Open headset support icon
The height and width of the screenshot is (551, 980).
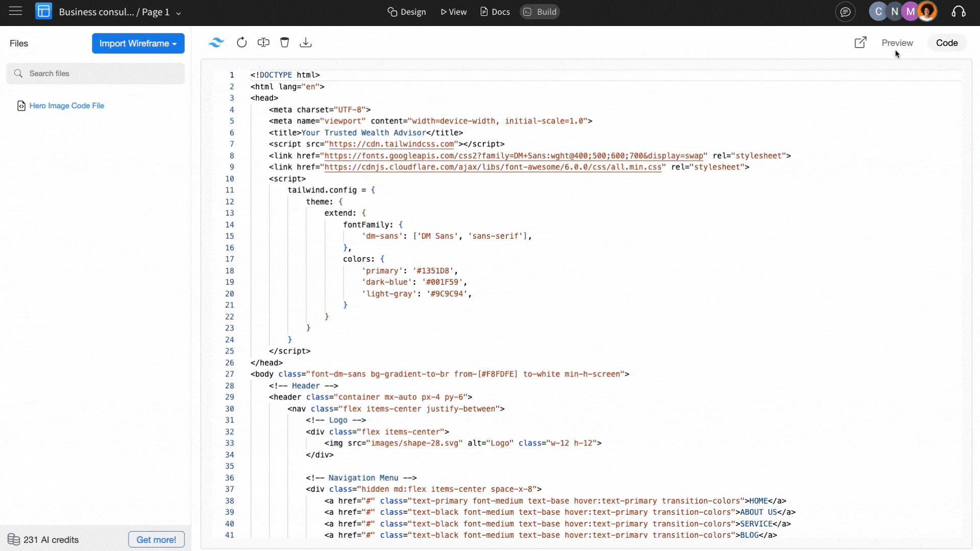[959, 12]
